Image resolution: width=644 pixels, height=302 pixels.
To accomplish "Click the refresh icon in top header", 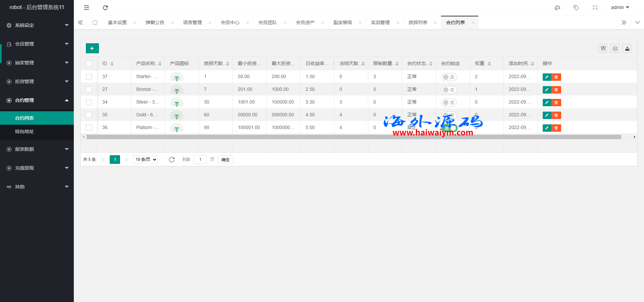I will pos(105,8).
